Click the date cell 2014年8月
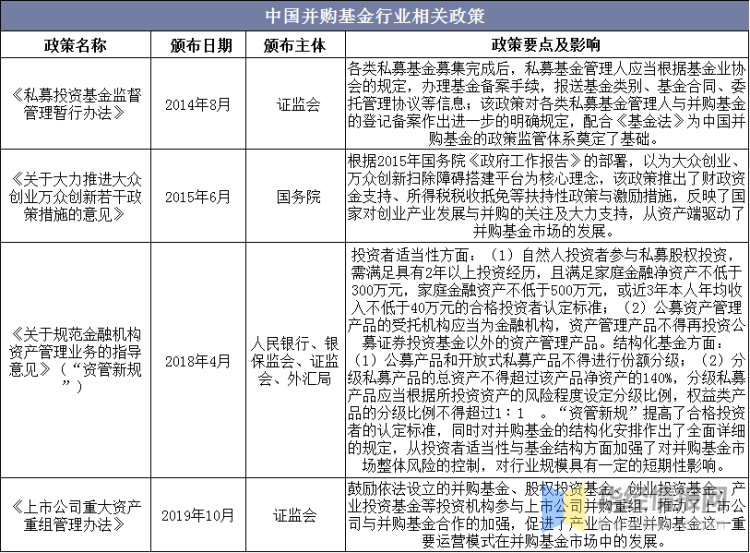The image size is (750, 553). (198, 104)
